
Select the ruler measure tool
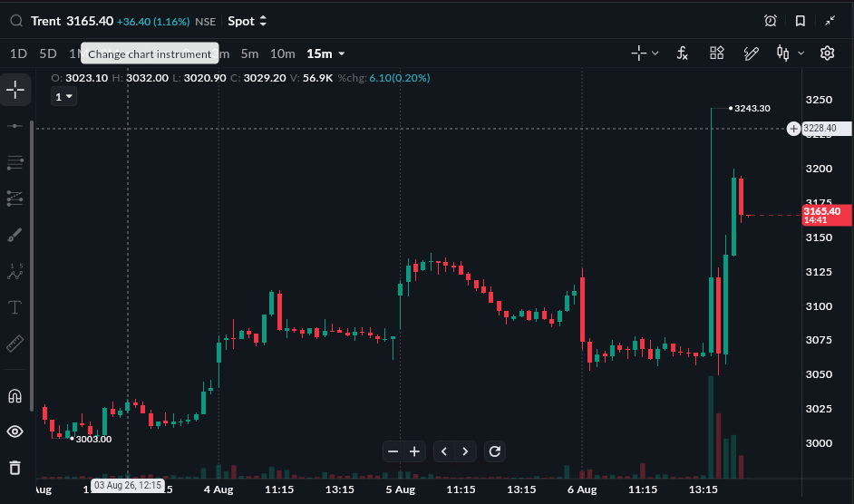point(15,344)
